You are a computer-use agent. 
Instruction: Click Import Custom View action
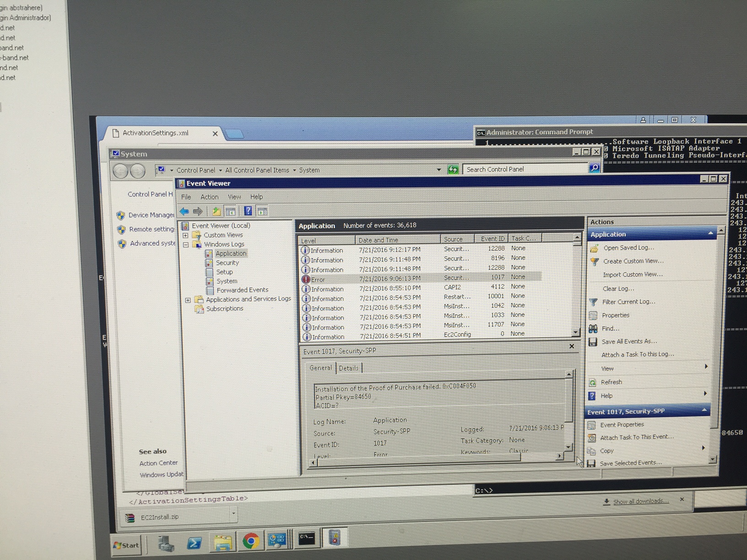[633, 275]
